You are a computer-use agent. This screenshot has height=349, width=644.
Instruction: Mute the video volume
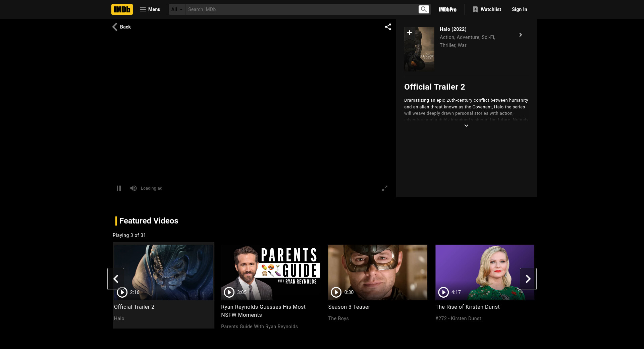(x=133, y=188)
